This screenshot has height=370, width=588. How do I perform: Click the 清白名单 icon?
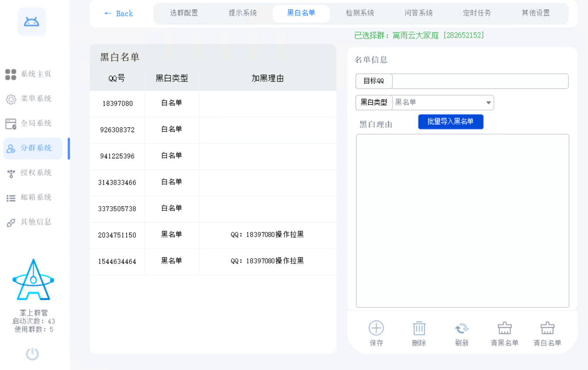click(x=547, y=328)
